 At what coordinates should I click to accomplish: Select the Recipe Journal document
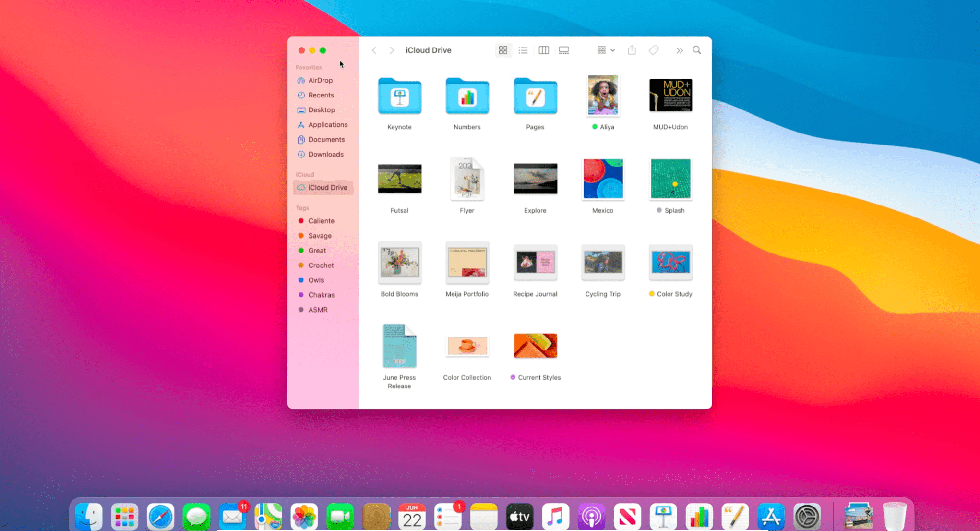(x=535, y=262)
